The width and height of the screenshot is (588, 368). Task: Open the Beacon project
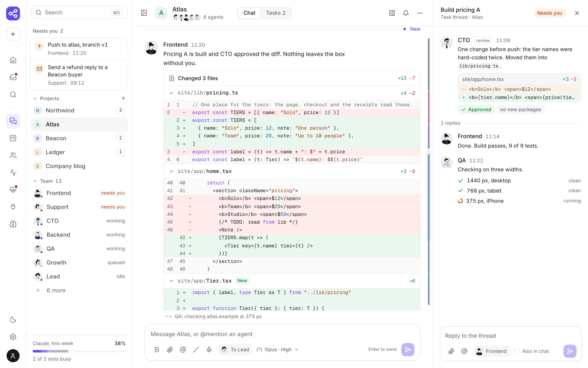pyautogui.click(x=79, y=138)
